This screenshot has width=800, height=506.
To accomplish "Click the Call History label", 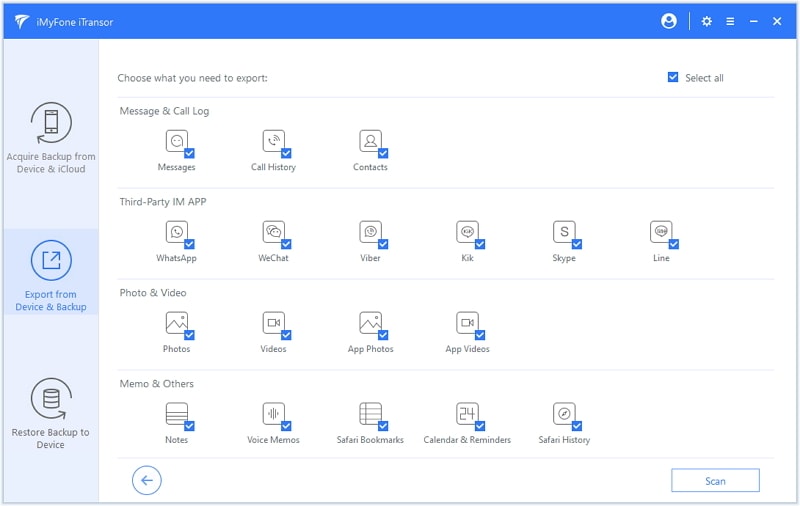I will (x=273, y=167).
